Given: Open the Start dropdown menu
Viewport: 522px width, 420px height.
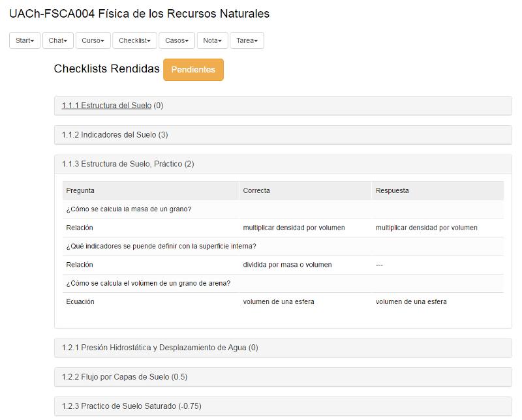Looking at the screenshot, I should pyautogui.click(x=25, y=40).
